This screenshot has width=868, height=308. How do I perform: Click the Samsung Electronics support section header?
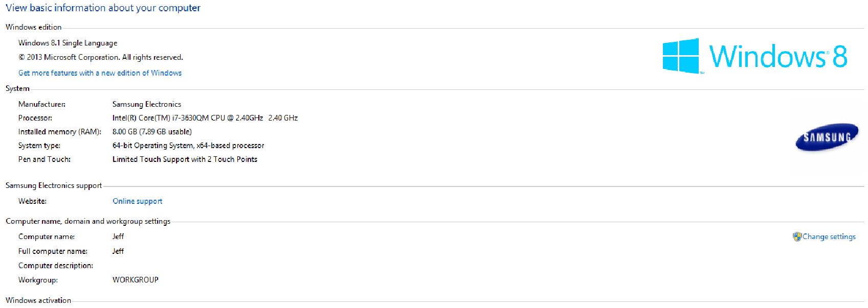click(54, 185)
